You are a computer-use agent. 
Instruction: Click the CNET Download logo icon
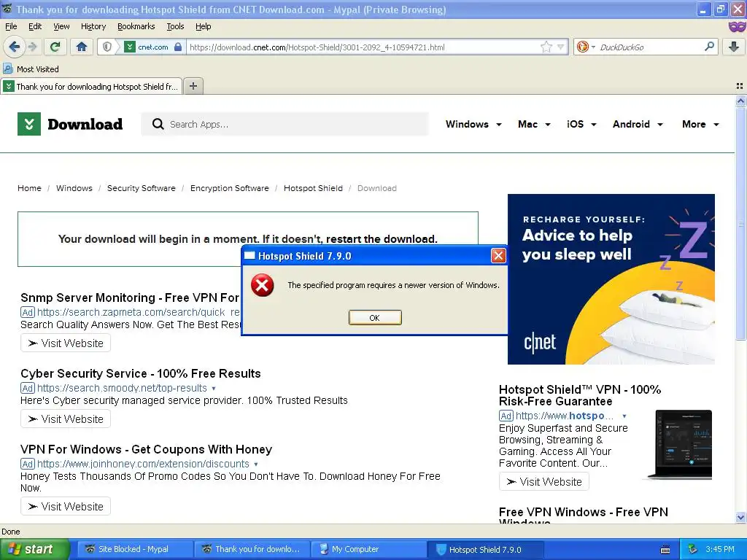coord(29,124)
